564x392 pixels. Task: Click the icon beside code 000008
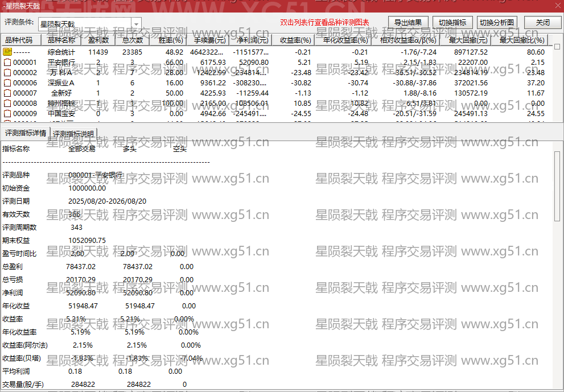point(7,103)
